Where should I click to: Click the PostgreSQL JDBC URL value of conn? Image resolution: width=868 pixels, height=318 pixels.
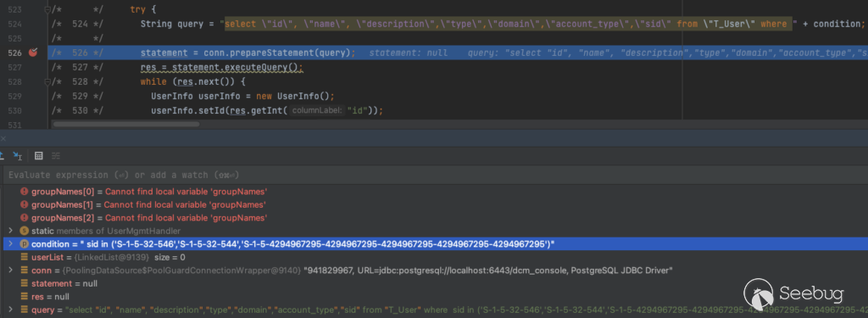488,271
